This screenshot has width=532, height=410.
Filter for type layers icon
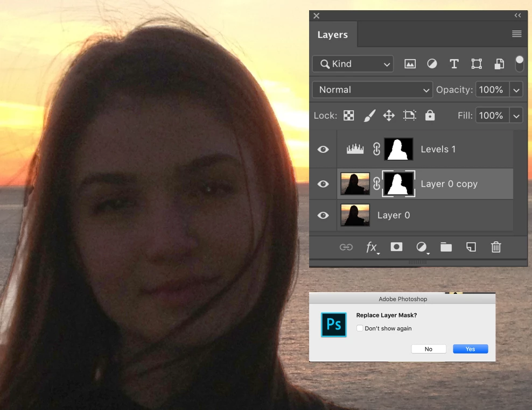[454, 63]
